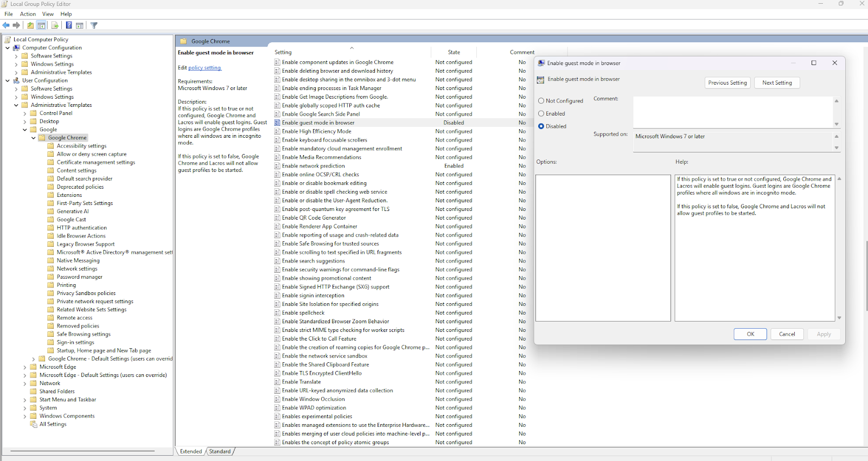Open the View menu

tap(48, 14)
